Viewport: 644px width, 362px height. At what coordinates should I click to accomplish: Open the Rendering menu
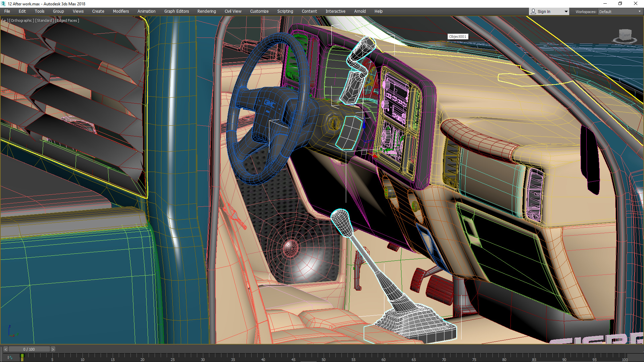(206, 11)
